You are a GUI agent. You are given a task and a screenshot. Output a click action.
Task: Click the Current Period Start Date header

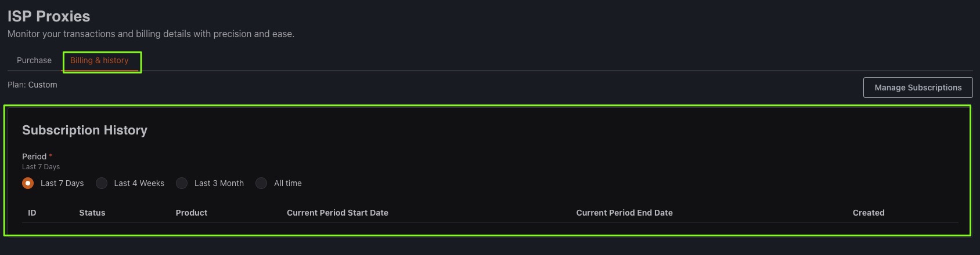click(x=337, y=213)
